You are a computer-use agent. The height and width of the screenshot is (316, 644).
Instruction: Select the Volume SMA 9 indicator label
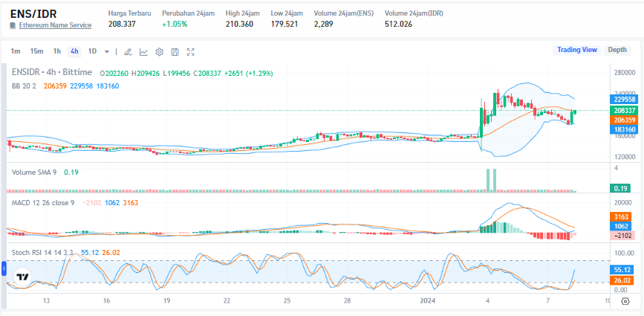pyautogui.click(x=34, y=172)
